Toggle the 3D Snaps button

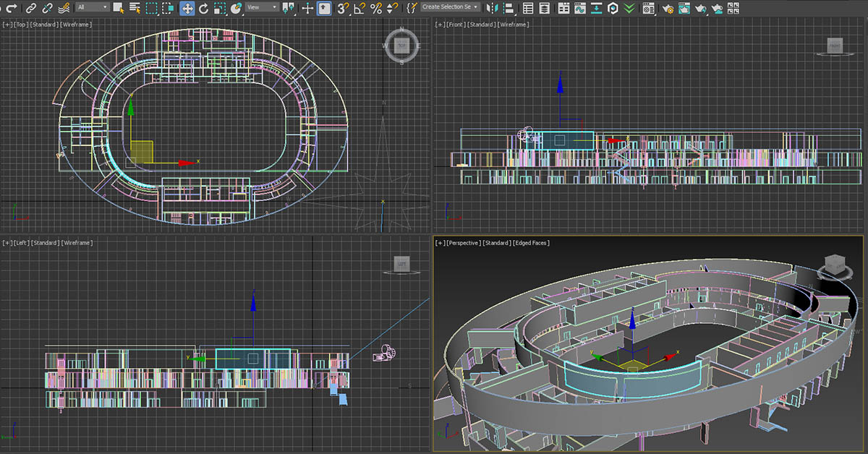pyautogui.click(x=344, y=8)
